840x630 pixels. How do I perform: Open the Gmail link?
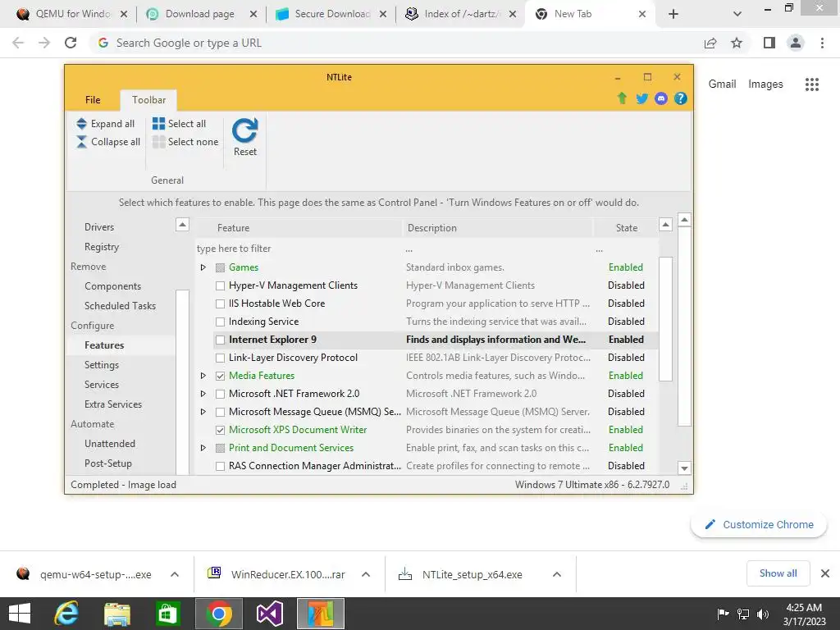tap(722, 84)
